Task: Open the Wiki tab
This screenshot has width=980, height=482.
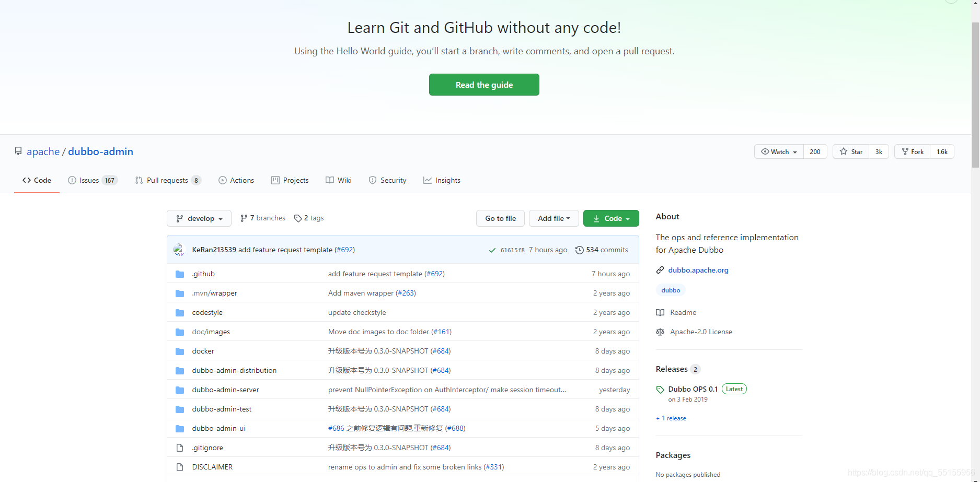Action: pyautogui.click(x=339, y=180)
